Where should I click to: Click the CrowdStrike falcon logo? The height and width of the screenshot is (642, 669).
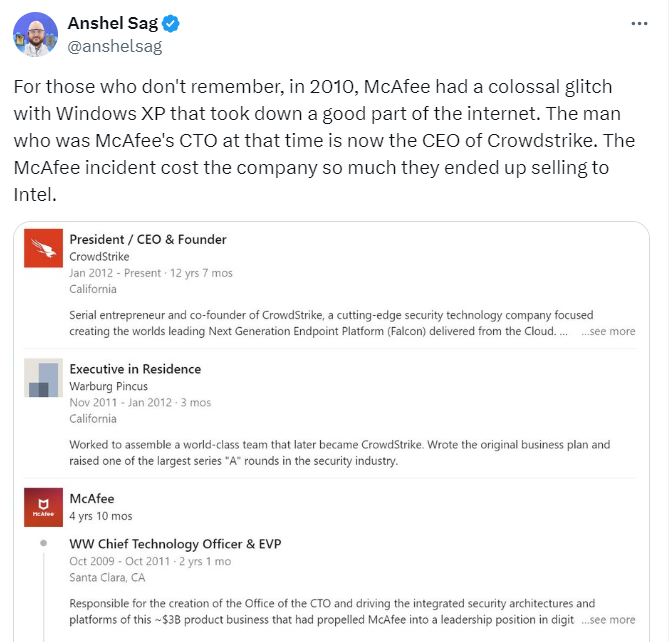tap(43, 253)
